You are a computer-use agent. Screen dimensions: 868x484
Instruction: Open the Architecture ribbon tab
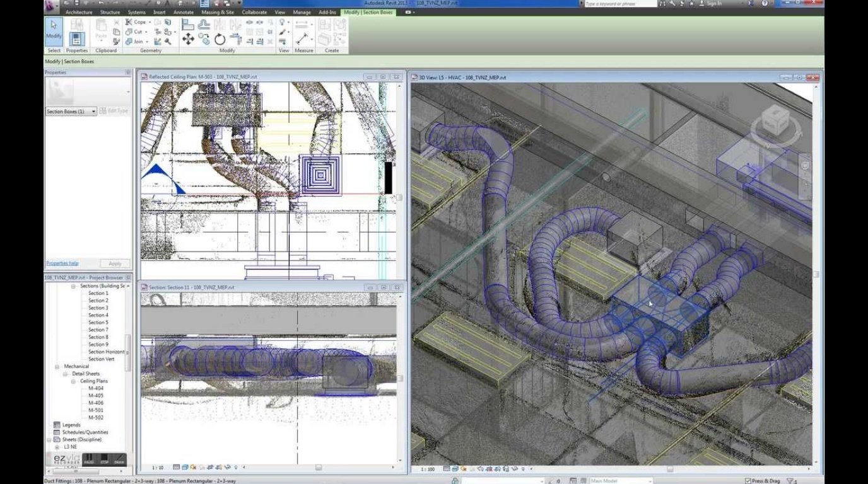tap(79, 12)
